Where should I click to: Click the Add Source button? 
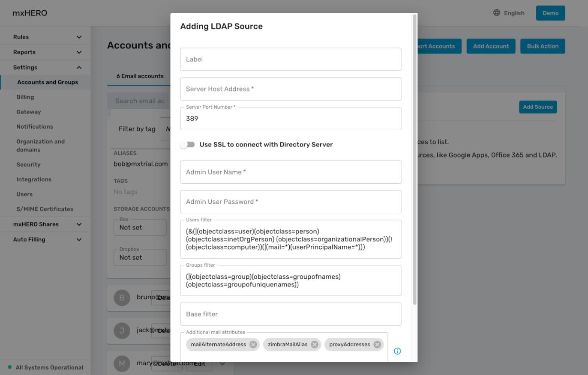click(538, 107)
